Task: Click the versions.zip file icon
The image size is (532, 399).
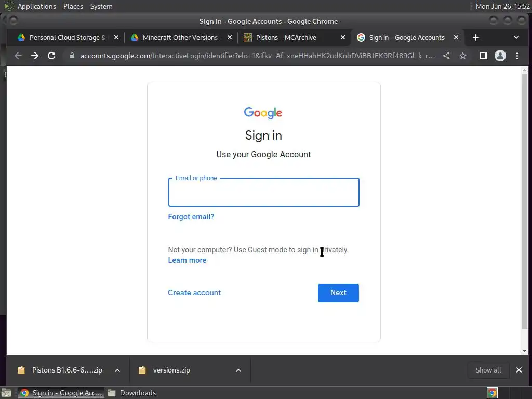Action: (x=142, y=370)
